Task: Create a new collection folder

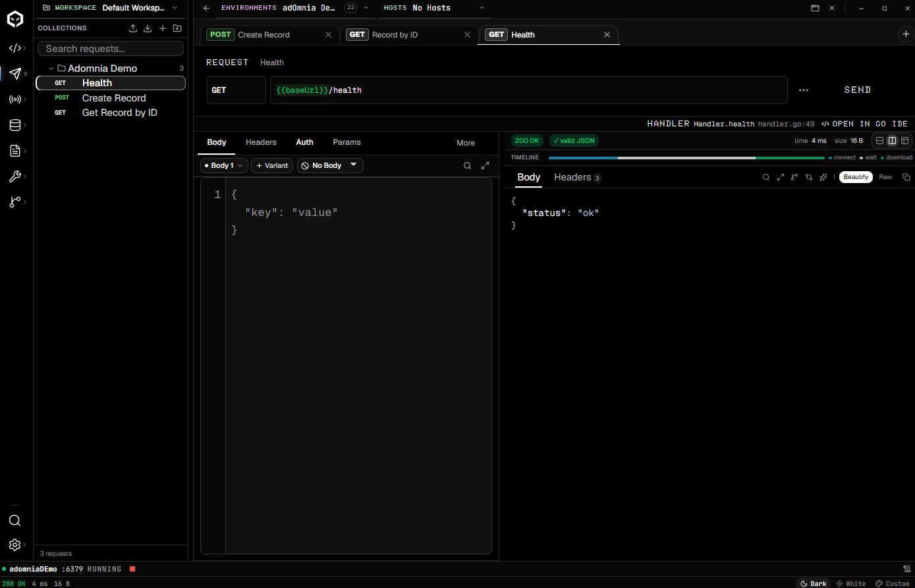Action: [x=177, y=28]
